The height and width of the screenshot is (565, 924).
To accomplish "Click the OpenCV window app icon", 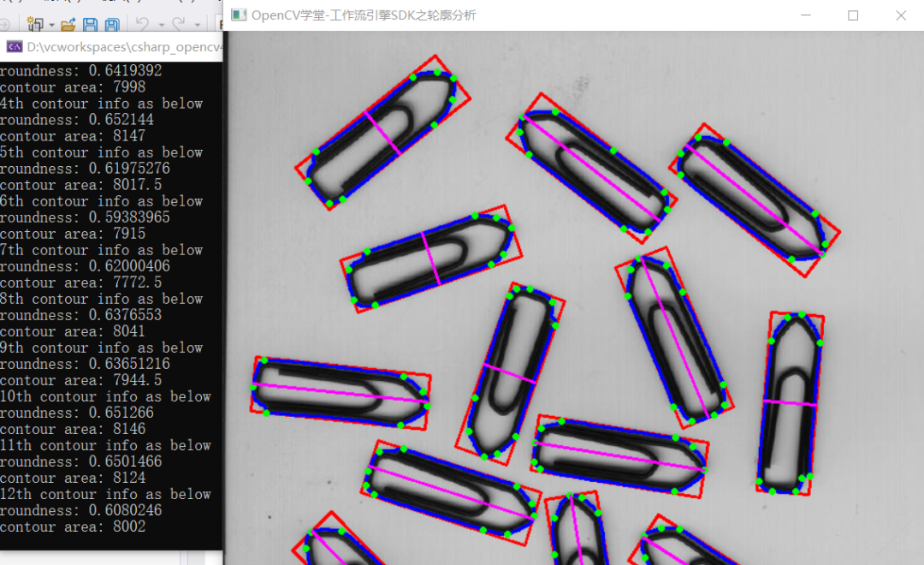I will [x=239, y=15].
